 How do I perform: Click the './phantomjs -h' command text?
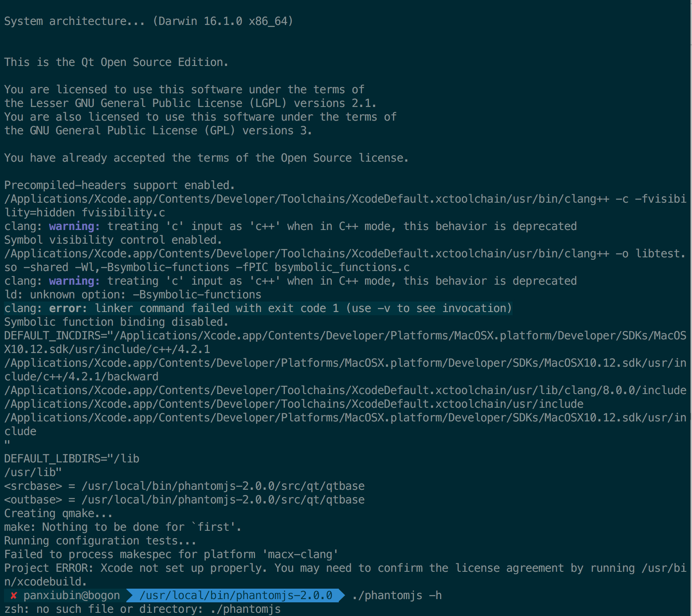(x=397, y=595)
